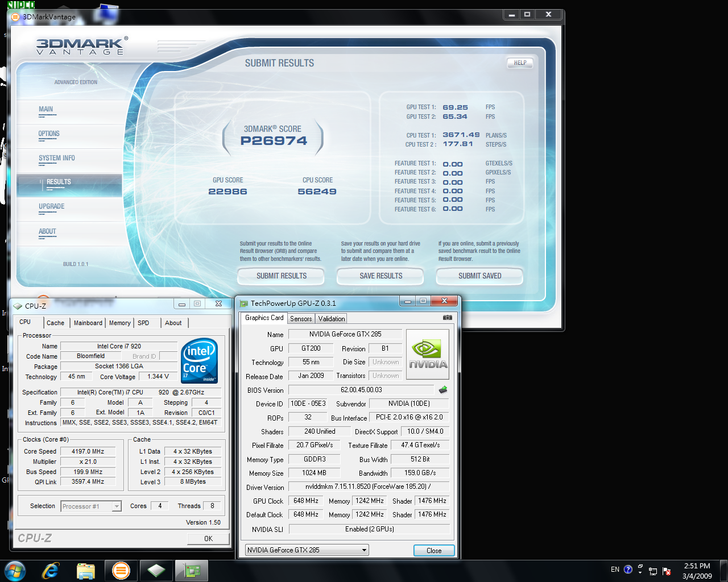This screenshot has height=582, width=728.
Task: Click the CPU-Z title bar icon
Action: (18, 306)
